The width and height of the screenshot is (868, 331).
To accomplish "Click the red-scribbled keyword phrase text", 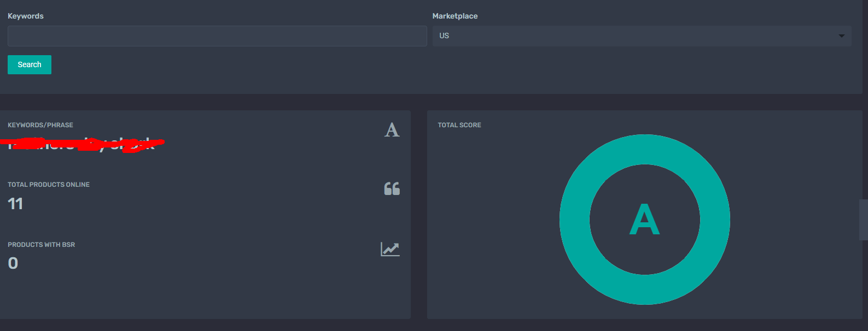I will (x=82, y=144).
